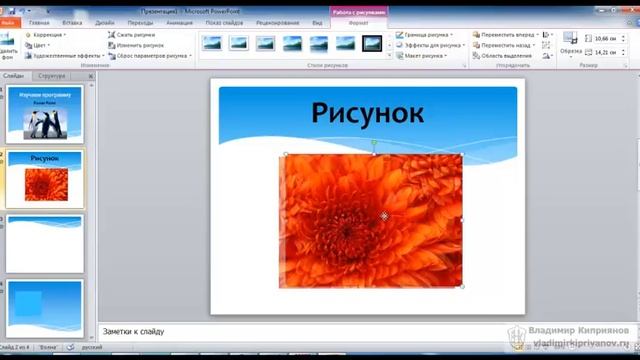This screenshot has width=640, height=360.
Task: Select the Формат contextual tab
Action: point(358,23)
